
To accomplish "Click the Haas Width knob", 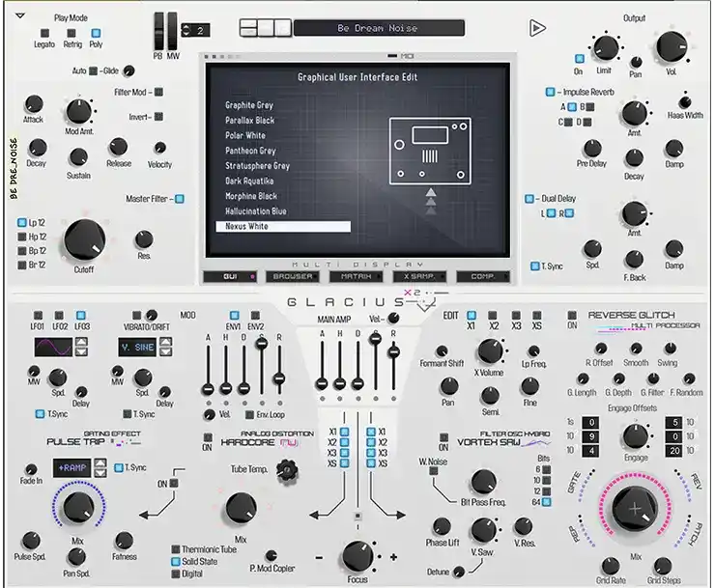I will (x=684, y=101).
